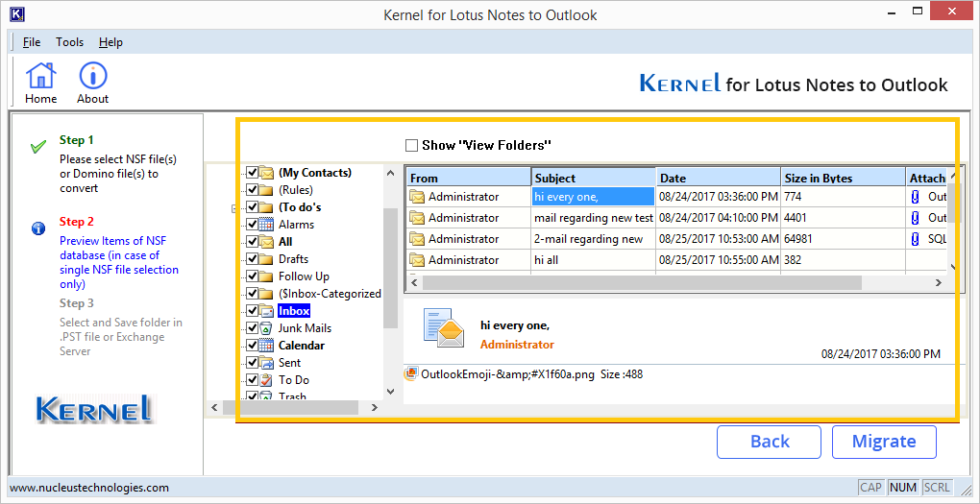Select the ($Inbox-Categorized tree label
The image size is (980, 504).
coord(330,294)
